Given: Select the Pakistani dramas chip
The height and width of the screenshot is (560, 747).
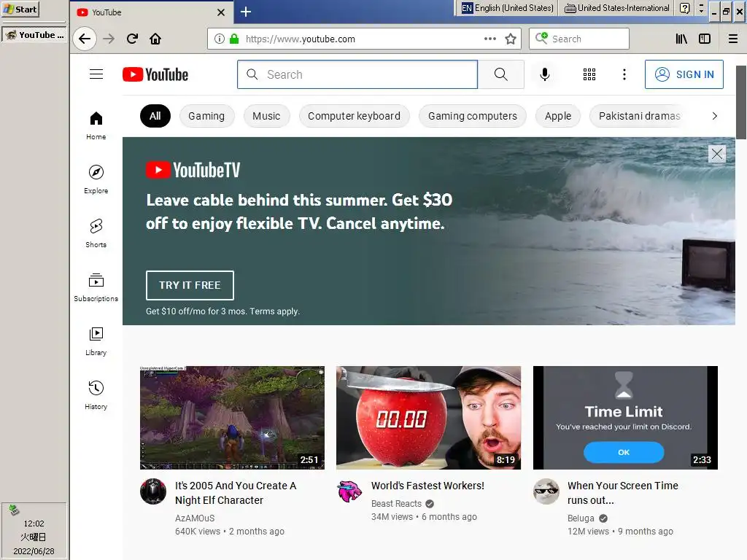Looking at the screenshot, I should click(x=639, y=116).
